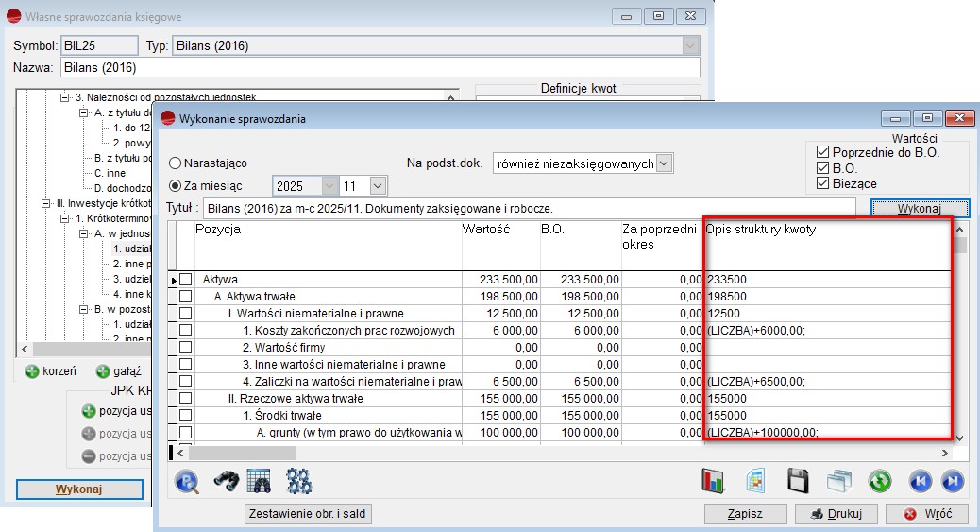Click the gears settings icon
This screenshot has height=532, width=980.
(x=299, y=481)
